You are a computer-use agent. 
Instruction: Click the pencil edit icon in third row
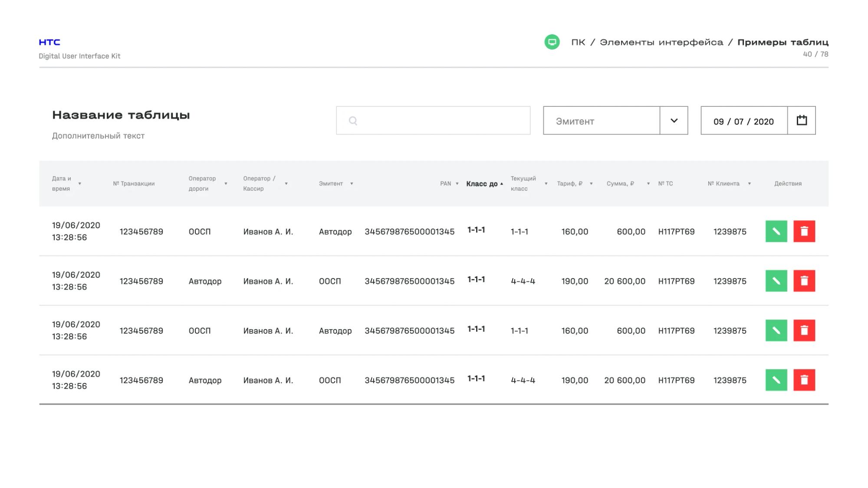[776, 330]
